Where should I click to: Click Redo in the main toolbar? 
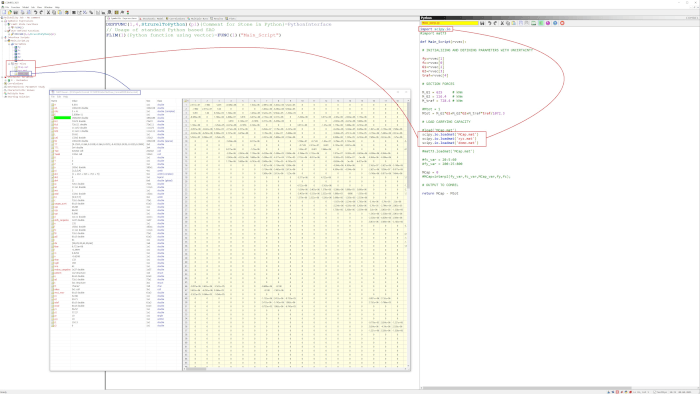(41, 12)
